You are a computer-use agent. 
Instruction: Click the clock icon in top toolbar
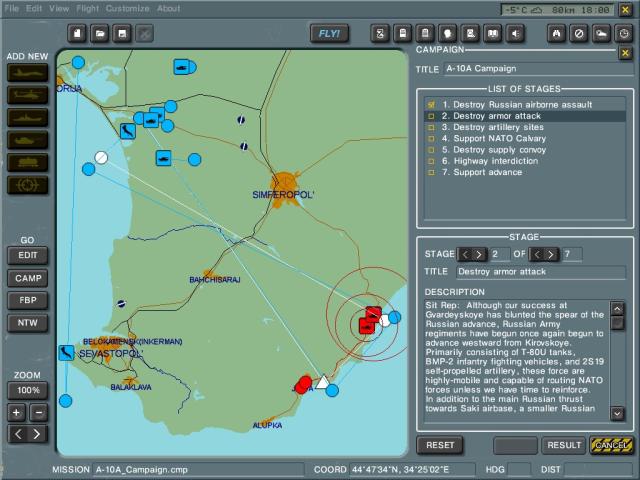click(x=623, y=33)
